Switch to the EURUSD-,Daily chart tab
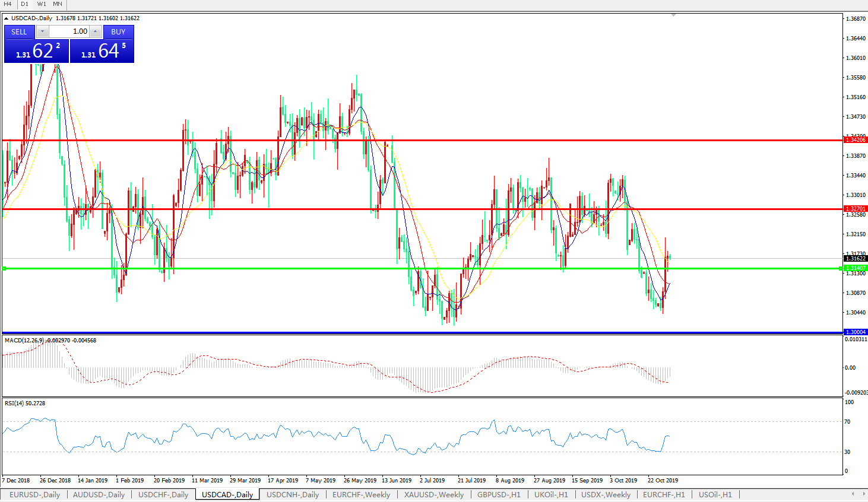Image resolution: width=868 pixels, height=502 pixels. (x=34, y=494)
